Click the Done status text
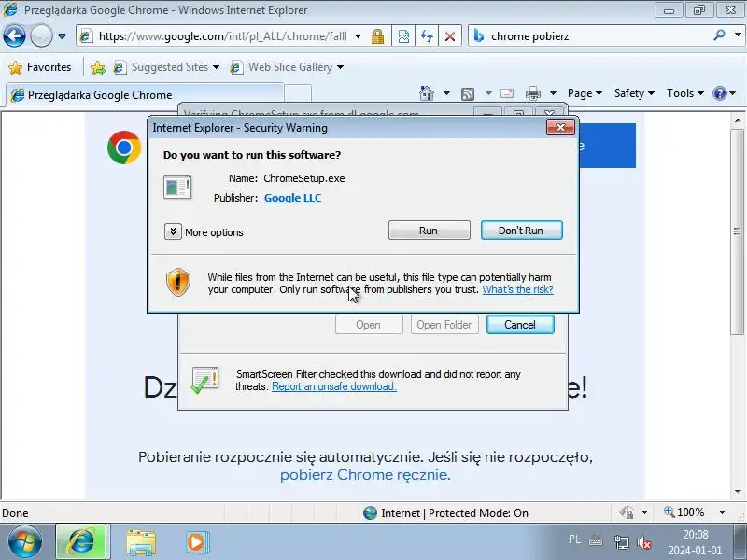 tap(15, 513)
